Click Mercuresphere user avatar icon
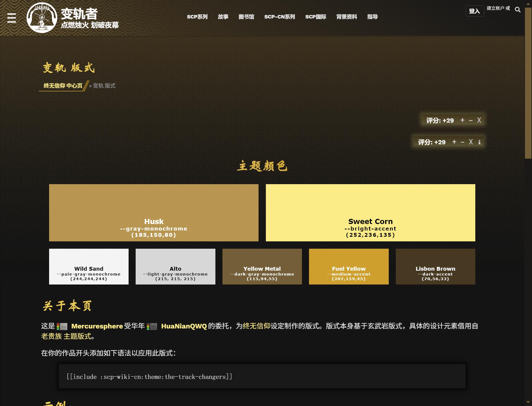Screen dimensions: 532x406 click(x=63, y=326)
